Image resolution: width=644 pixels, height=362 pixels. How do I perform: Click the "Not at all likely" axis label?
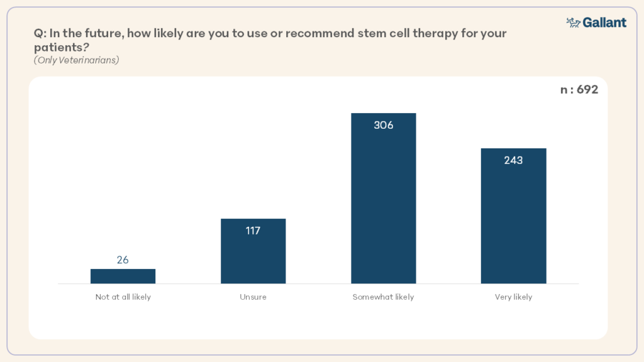(x=123, y=297)
